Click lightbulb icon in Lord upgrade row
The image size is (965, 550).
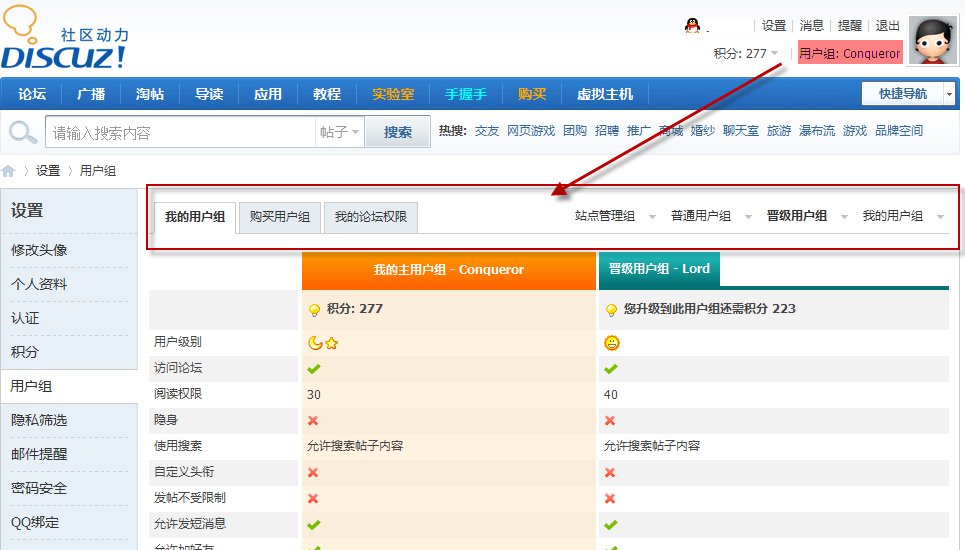[611, 310]
